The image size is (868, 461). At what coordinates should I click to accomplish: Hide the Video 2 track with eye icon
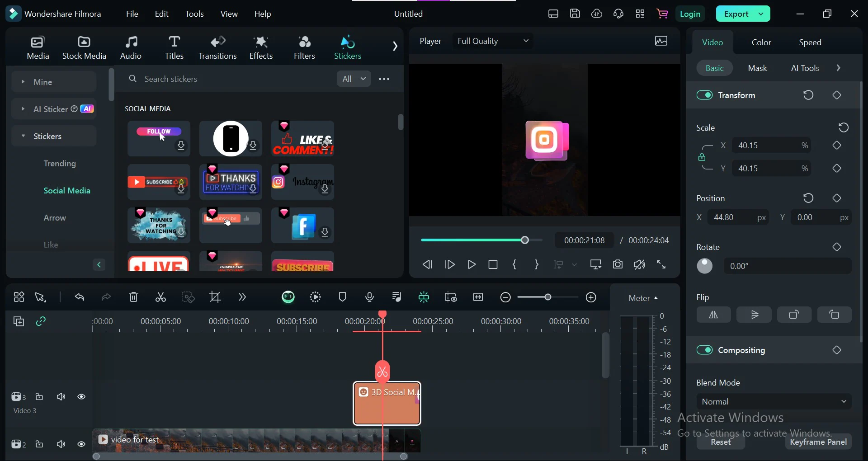click(81, 444)
